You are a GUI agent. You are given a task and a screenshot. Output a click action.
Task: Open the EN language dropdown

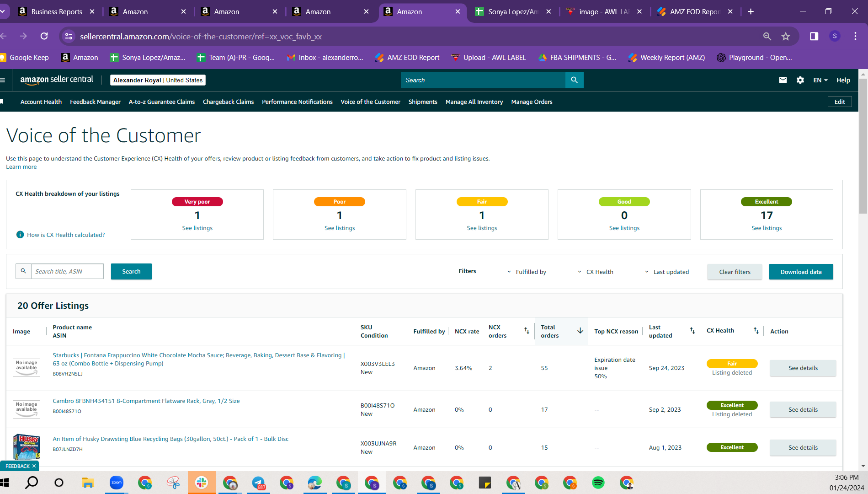coord(820,80)
